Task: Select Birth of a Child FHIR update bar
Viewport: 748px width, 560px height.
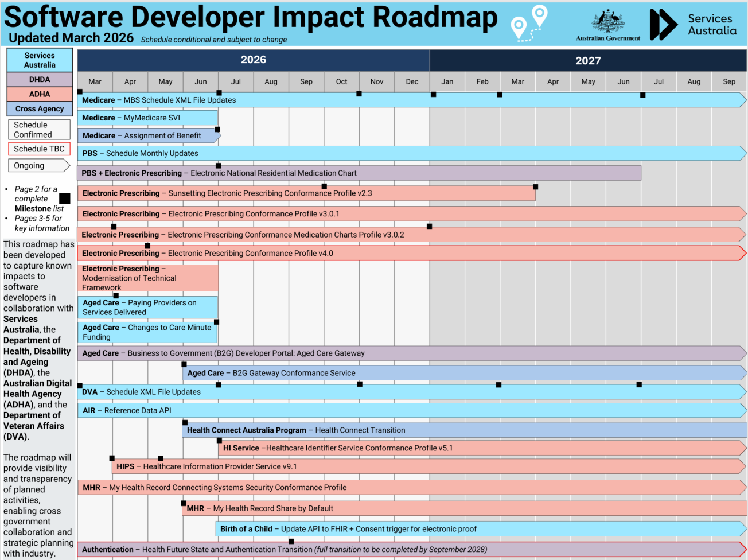Action: click(x=481, y=529)
